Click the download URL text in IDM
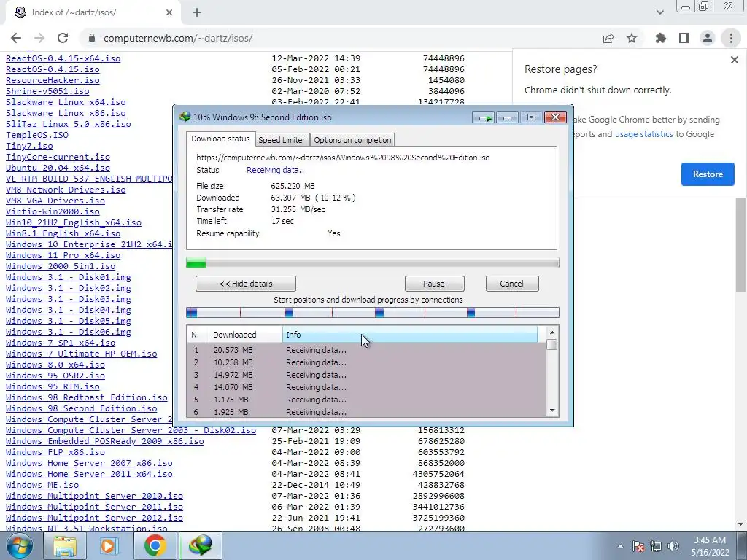 343,157
